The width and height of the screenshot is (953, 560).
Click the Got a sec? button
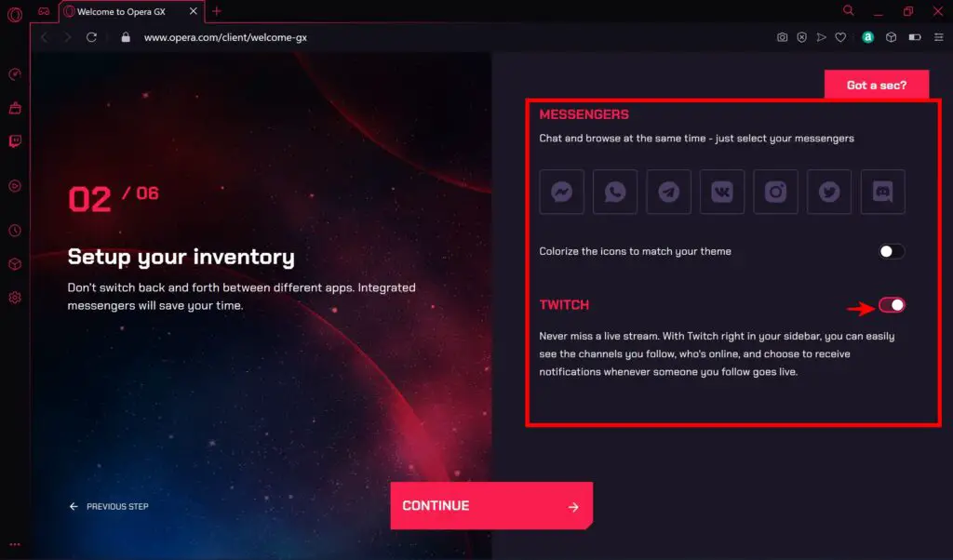click(877, 85)
